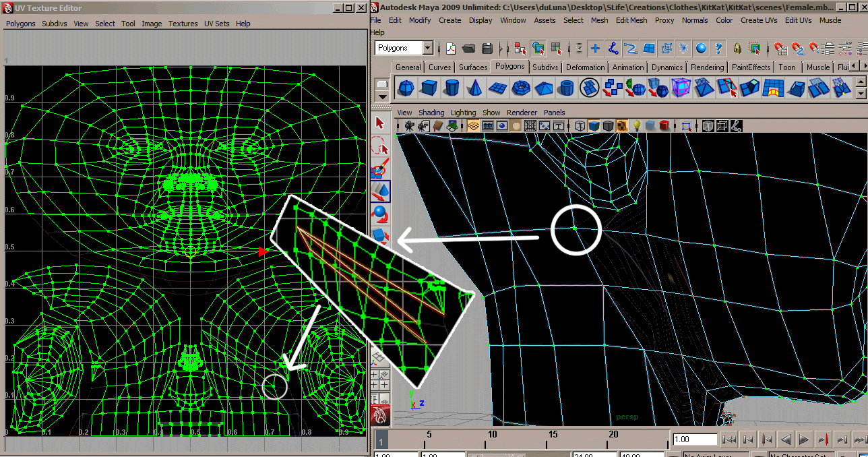Click the current frame input field
This screenshot has width=868, height=457.
pos(694,439)
